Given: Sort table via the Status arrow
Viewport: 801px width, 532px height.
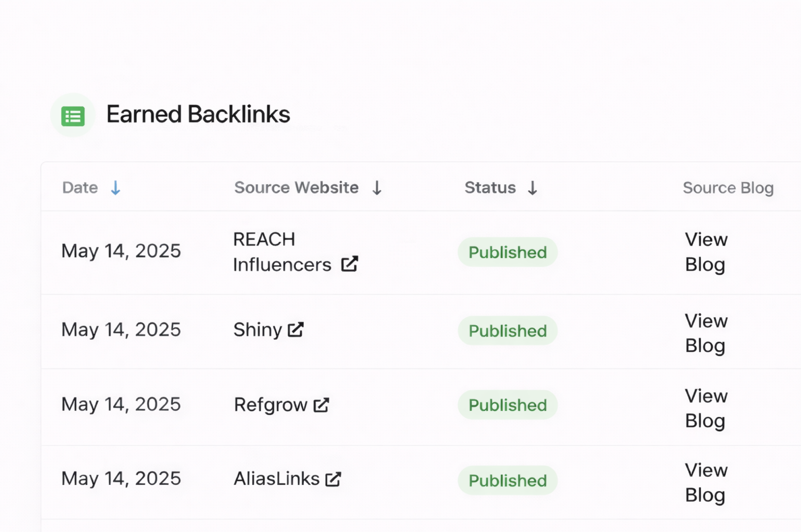Looking at the screenshot, I should click(x=532, y=188).
